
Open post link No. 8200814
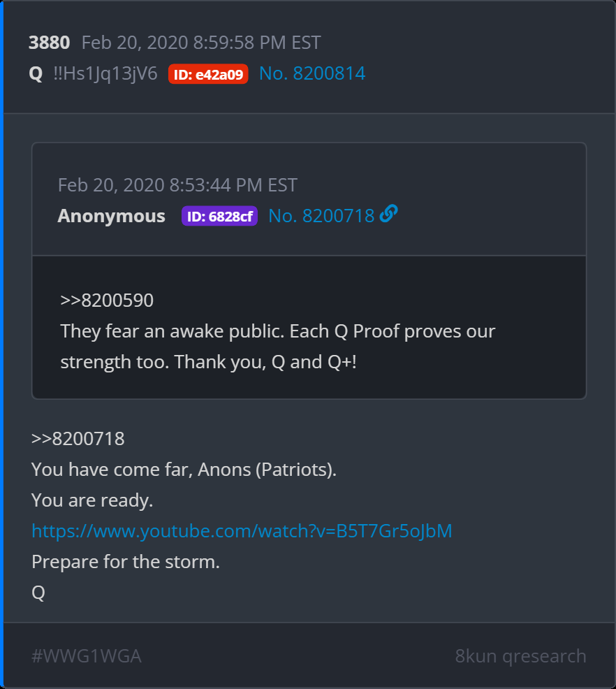tap(312, 73)
